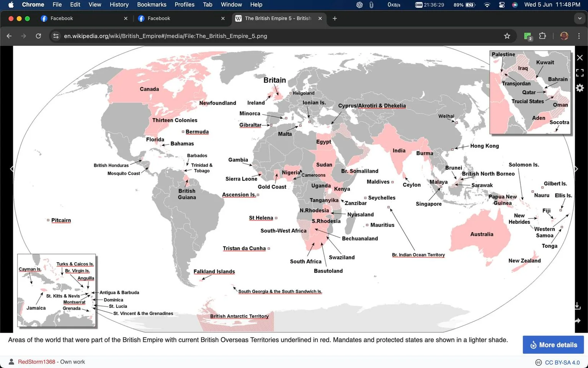The width and height of the screenshot is (588, 368).
Task: Open Chrome profile avatar
Action: coord(564,36)
